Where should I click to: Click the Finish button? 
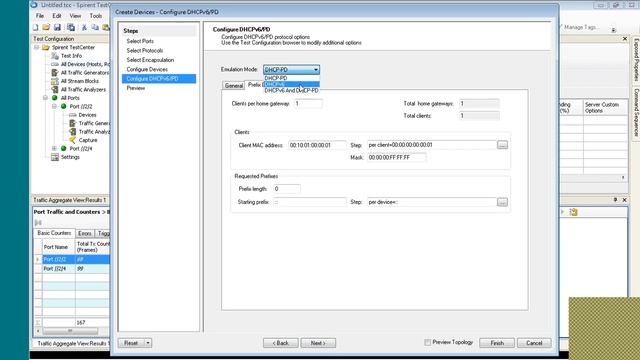(x=497, y=343)
